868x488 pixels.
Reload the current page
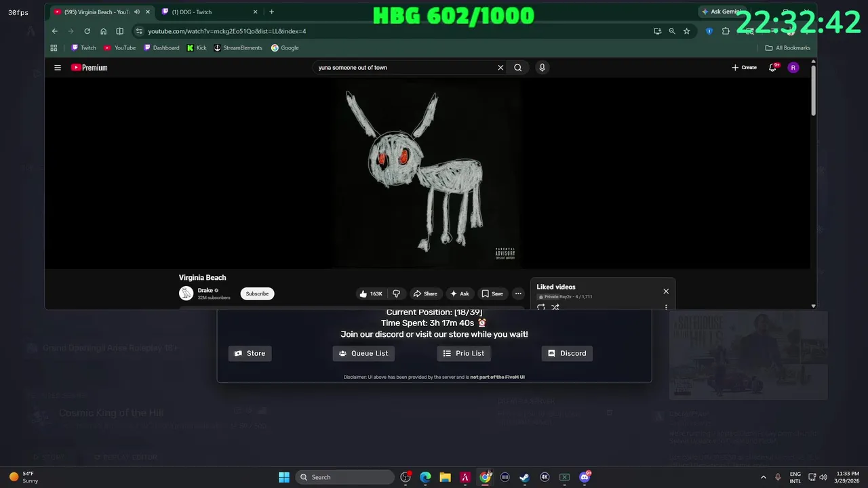(x=87, y=31)
